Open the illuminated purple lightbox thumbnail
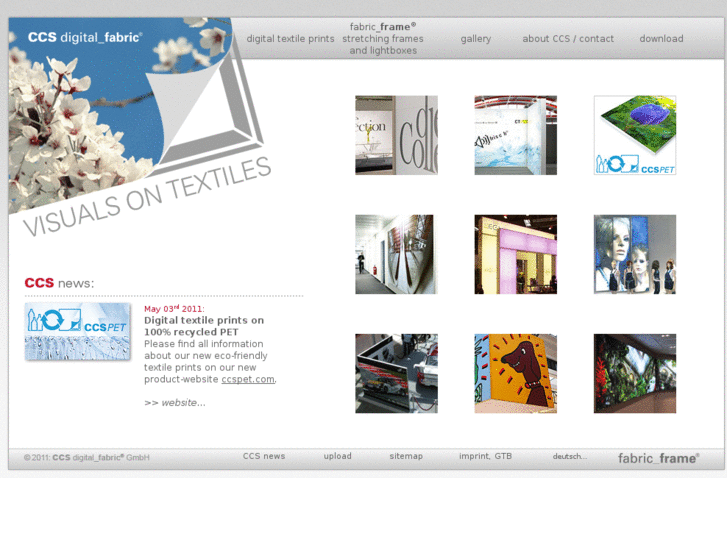This screenshot has width=727, height=545. (x=515, y=254)
